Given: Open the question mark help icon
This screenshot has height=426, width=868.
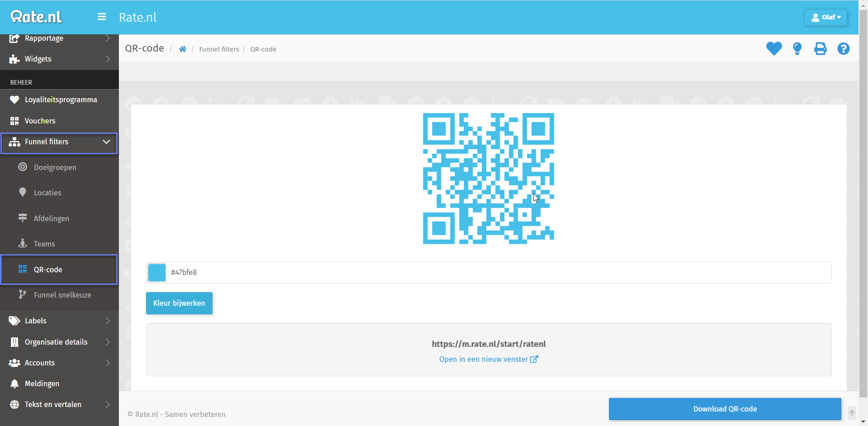Looking at the screenshot, I should pos(844,48).
